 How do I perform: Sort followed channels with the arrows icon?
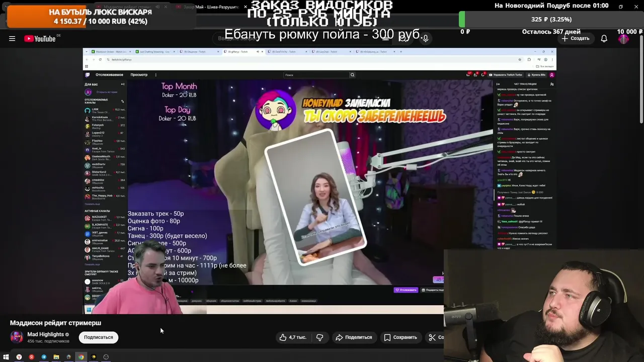coord(122,101)
